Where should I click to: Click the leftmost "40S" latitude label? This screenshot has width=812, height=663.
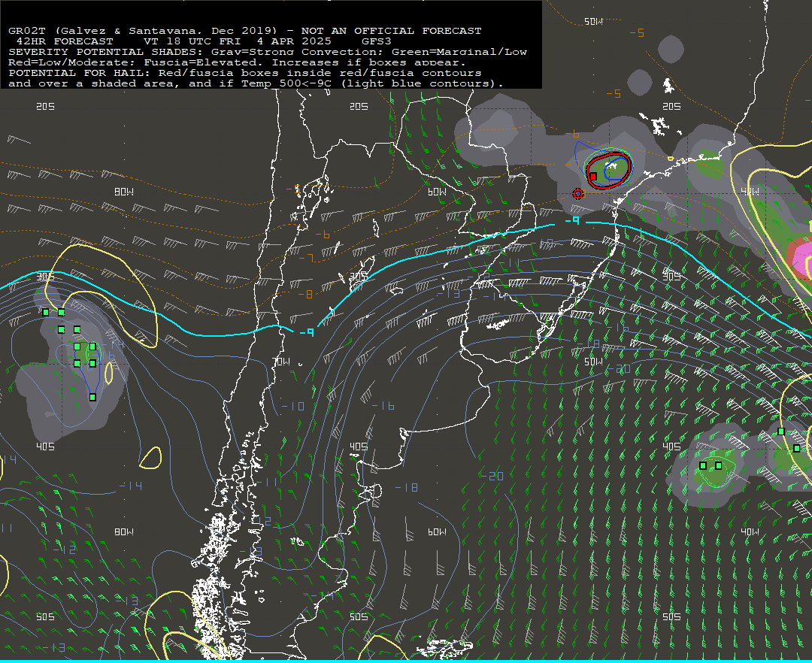(x=46, y=447)
